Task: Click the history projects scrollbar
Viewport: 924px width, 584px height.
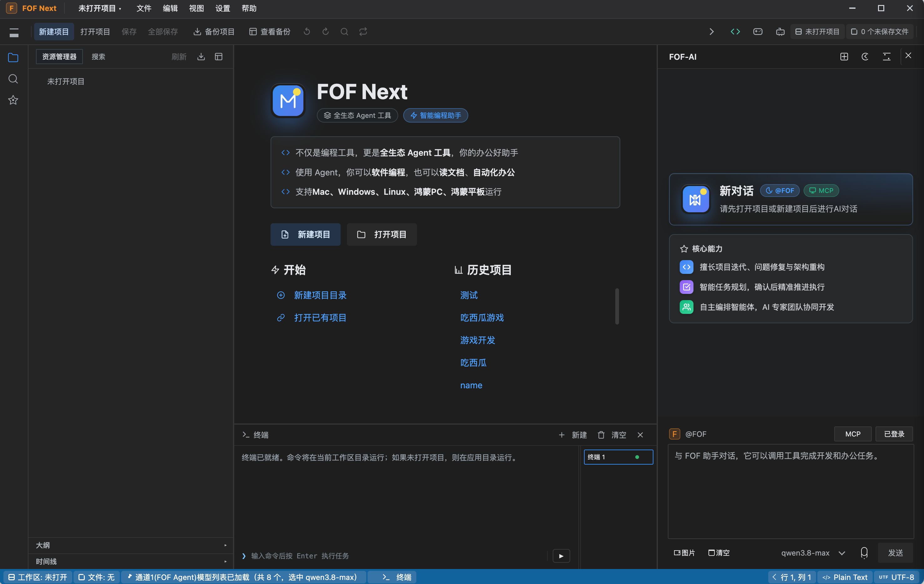Action: coord(617,306)
